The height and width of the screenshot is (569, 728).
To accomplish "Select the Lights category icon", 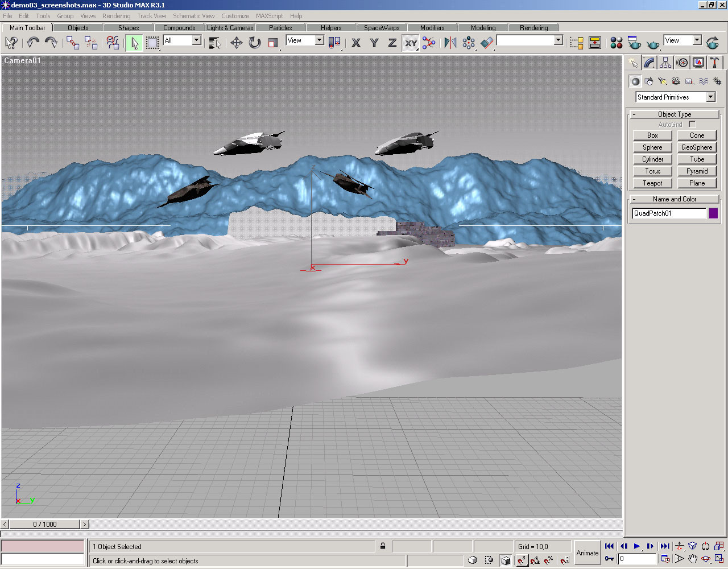I will (662, 81).
